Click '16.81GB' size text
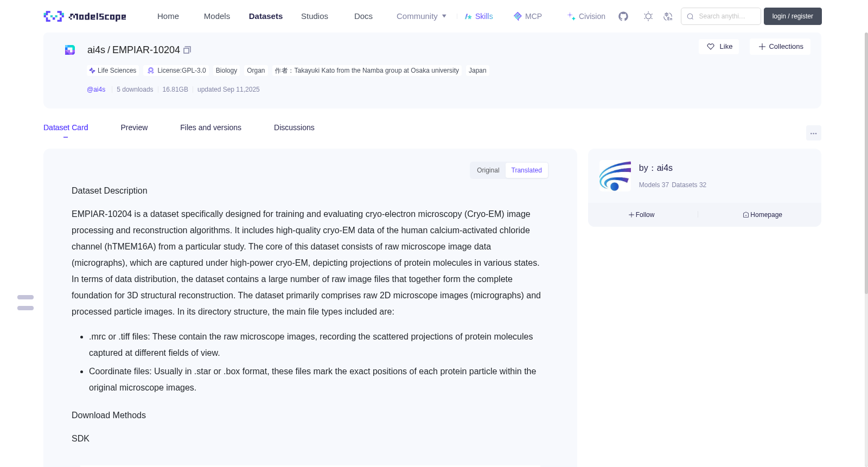The width and height of the screenshot is (868, 467). [x=175, y=89]
